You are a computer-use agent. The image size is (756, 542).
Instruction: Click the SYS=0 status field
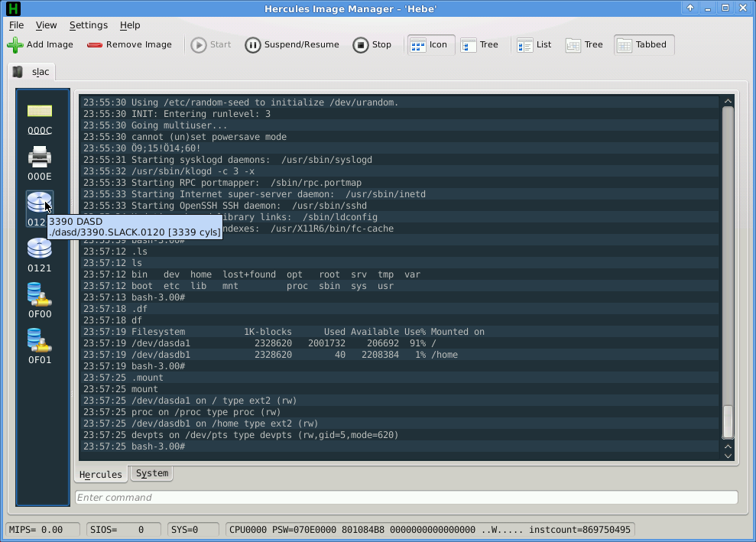[193, 530]
